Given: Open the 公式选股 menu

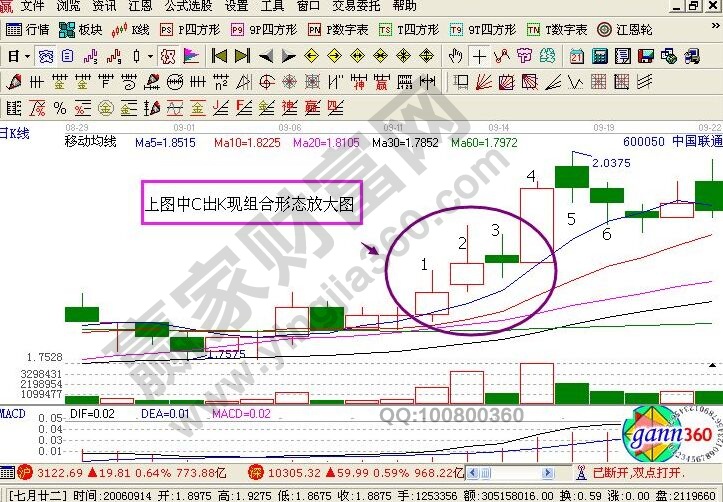Looking at the screenshot, I should coord(189,6).
